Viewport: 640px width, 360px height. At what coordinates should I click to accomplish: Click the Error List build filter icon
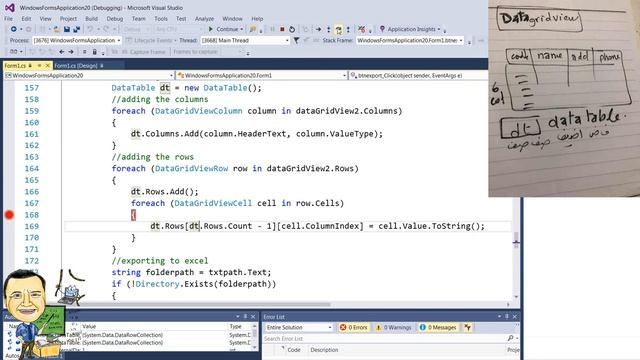pos(468,327)
